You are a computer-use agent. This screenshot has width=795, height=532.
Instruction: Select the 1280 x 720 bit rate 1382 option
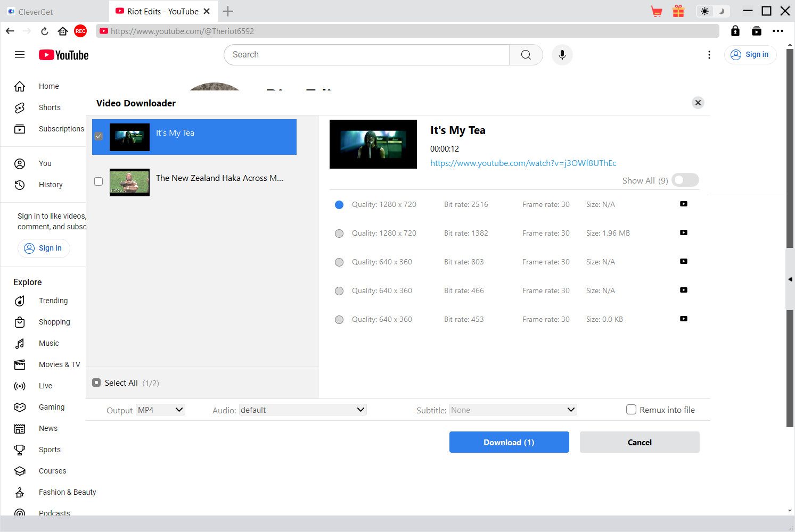339,234
